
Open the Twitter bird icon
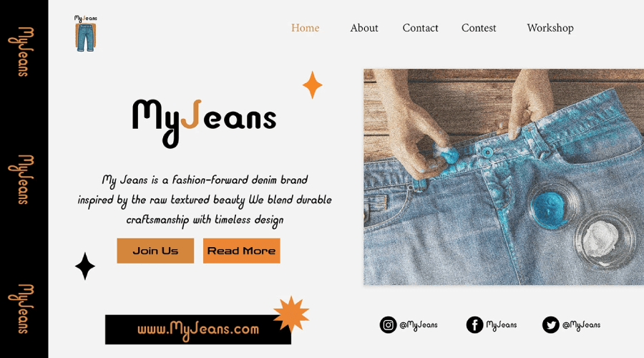[550, 325]
